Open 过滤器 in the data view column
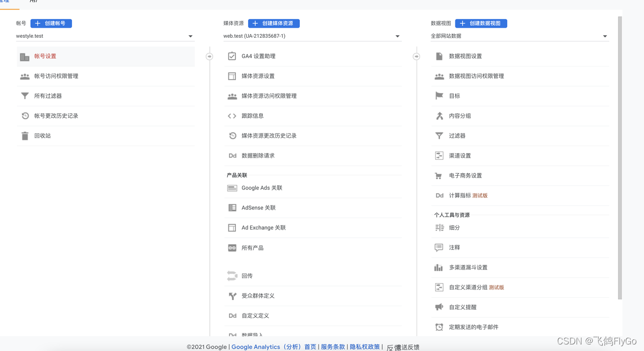644x351 pixels. (x=520, y=136)
